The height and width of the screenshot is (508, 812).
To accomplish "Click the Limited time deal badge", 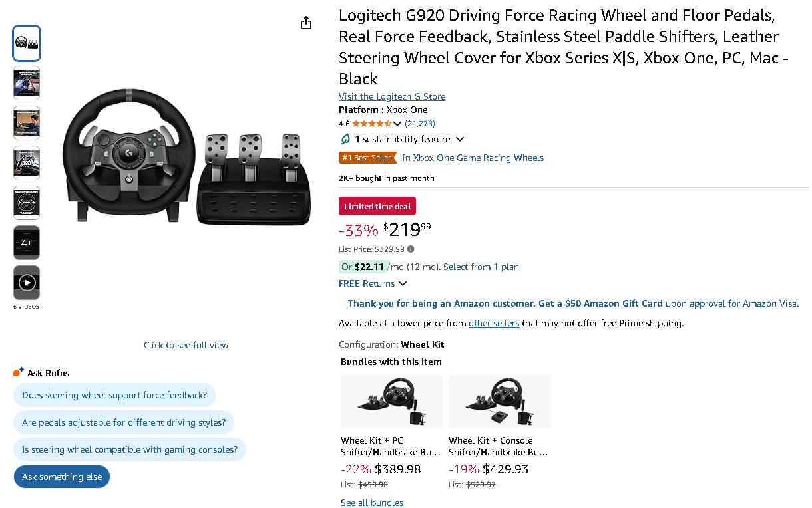I will [377, 206].
